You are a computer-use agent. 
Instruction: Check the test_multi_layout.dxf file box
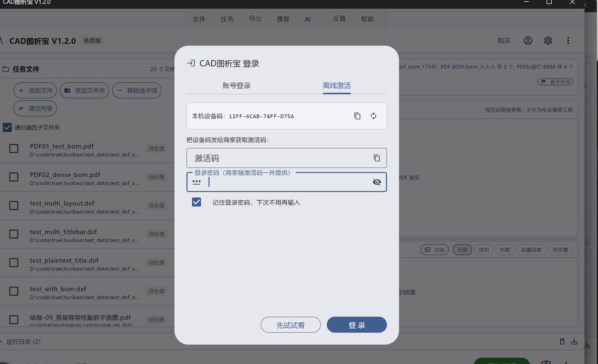(x=14, y=205)
